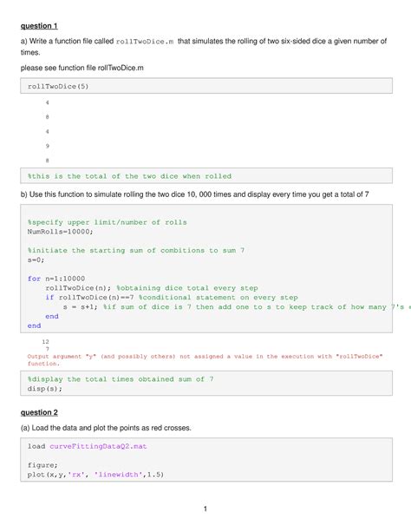Click the 'please see function file rollTwoDice.m' line
Screen dimensions: 411x532
[82, 68]
